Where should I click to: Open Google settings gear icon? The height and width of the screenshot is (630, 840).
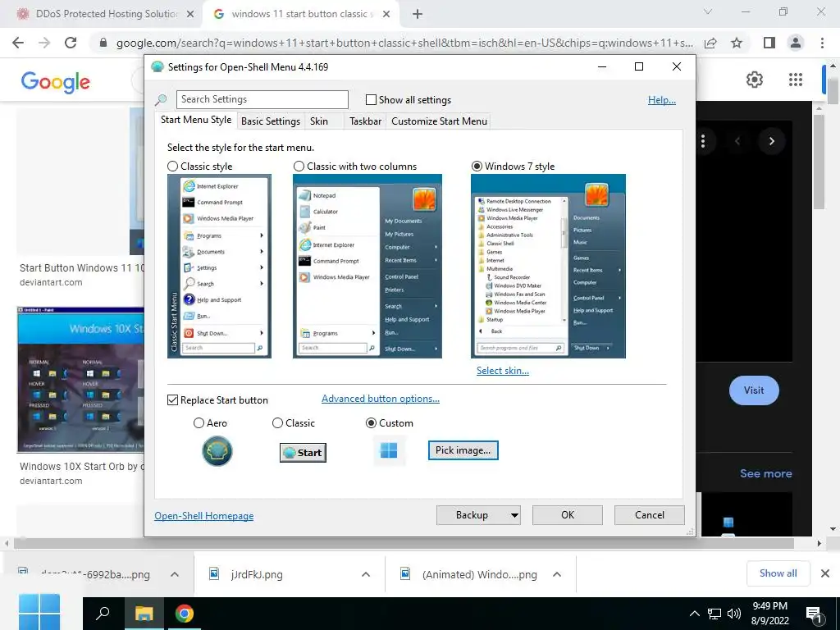pyautogui.click(x=755, y=80)
